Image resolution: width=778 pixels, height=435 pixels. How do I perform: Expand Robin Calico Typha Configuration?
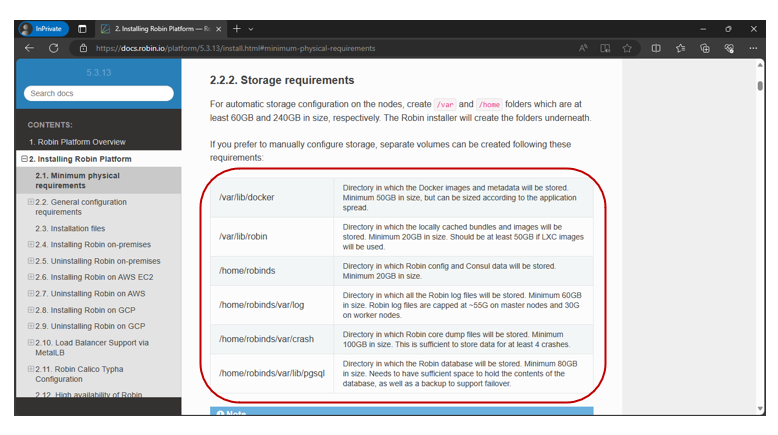pos(31,369)
